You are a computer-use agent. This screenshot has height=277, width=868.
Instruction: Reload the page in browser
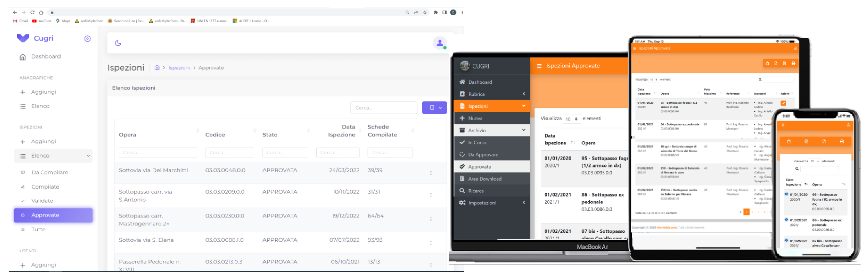(32, 12)
